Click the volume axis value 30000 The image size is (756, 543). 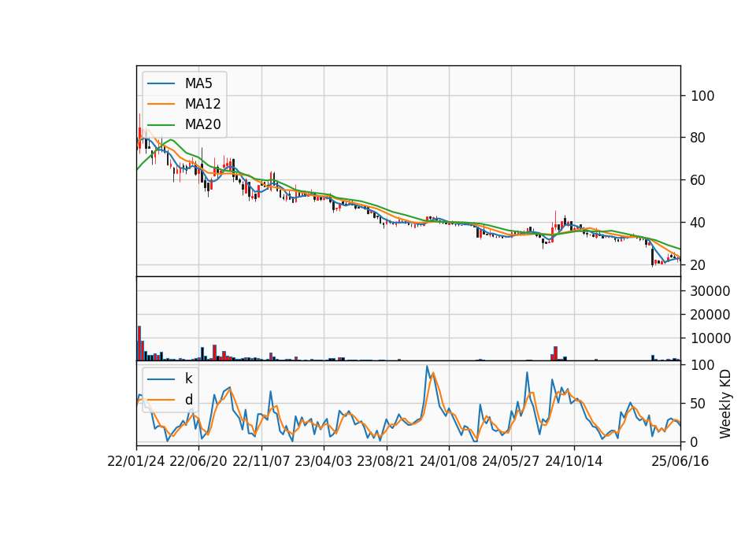point(710,291)
